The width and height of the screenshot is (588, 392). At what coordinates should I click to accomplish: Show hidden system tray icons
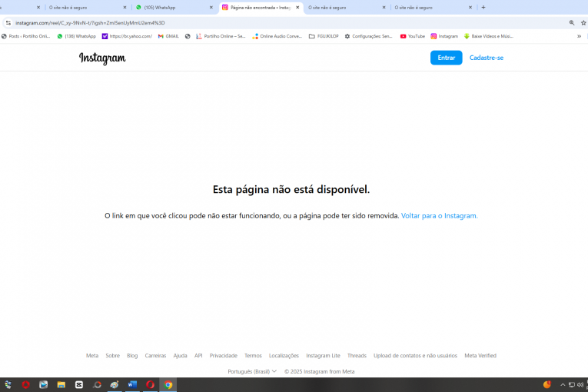click(x=563, y=384)
